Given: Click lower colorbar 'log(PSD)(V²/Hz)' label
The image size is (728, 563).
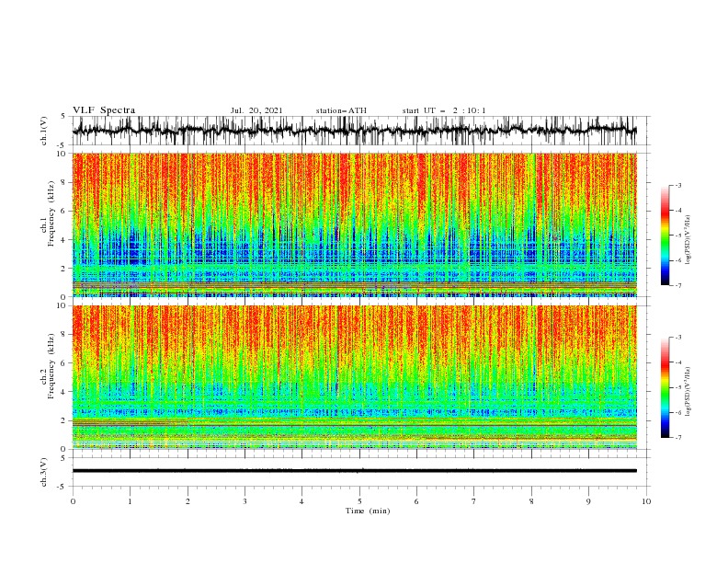Looking at the screenshot, I should [x=688, y=392].
